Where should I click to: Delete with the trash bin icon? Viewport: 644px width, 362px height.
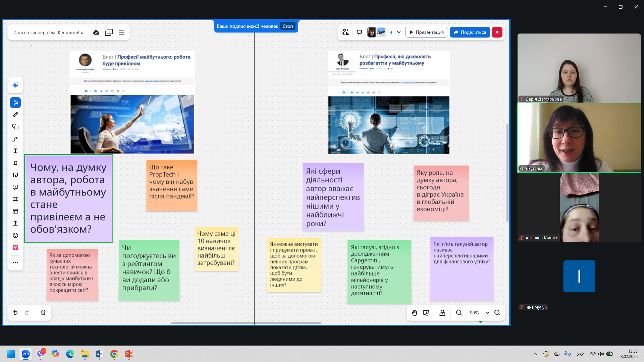[x=43, y=312]
